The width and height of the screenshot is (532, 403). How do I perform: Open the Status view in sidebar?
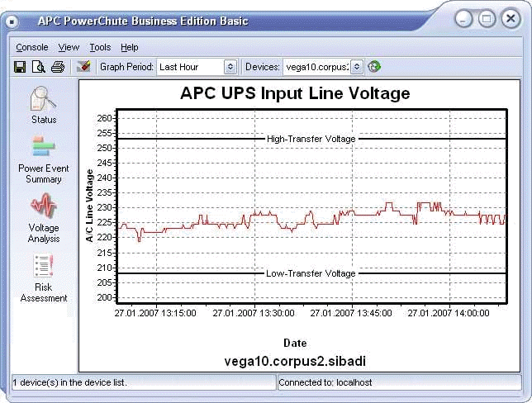pyautogui.click(x=44, y=105)
